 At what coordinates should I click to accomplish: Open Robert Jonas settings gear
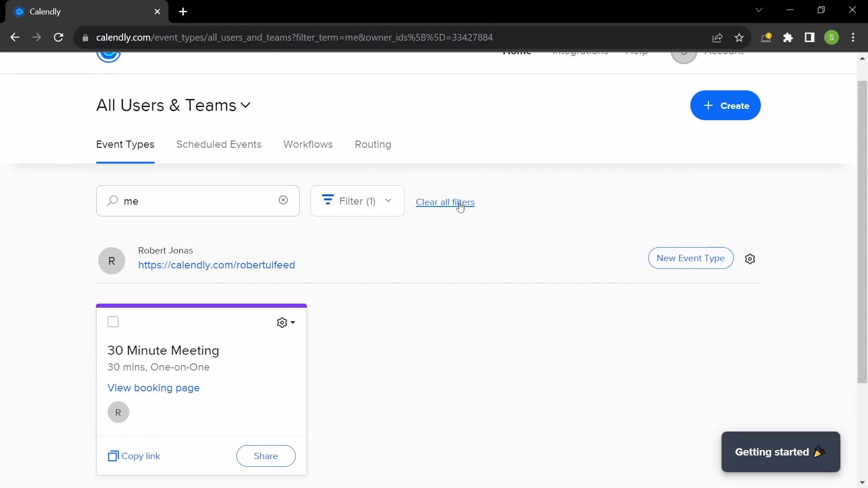(750, 258)
